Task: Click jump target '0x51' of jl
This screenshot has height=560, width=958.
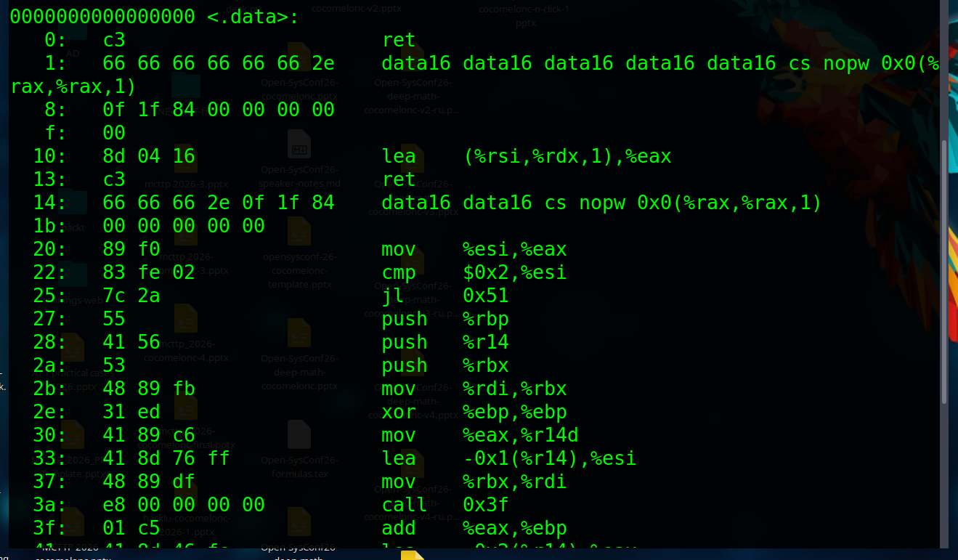Action: tap(486, 296)
